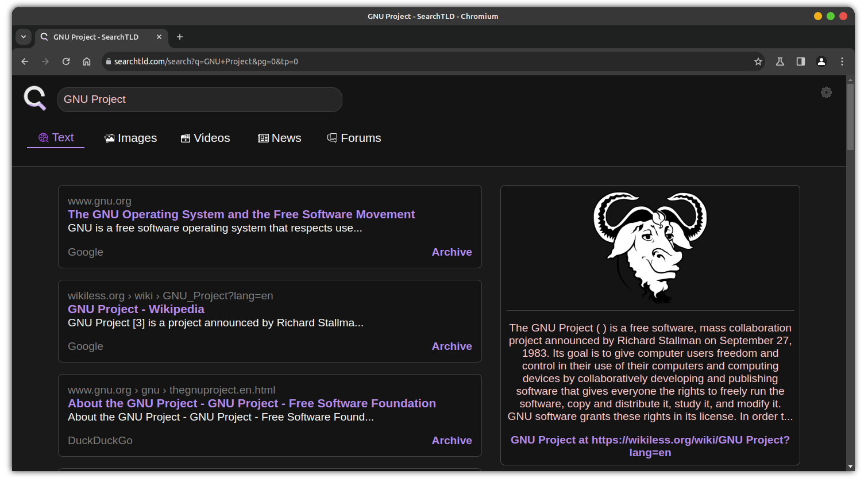Click the GNU Project search input field
The height and width of the screenshot is (478, 868).
(199, 99)
